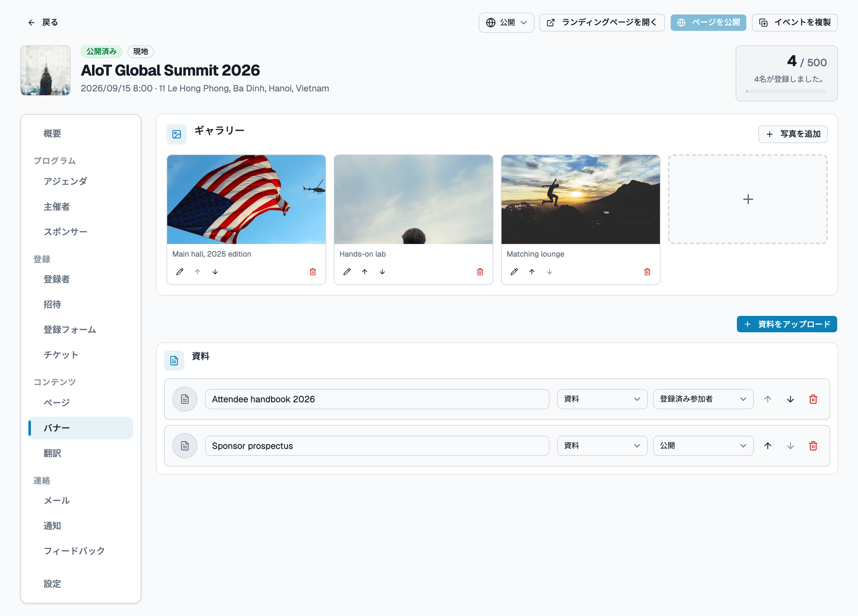
Task: Open ページ in sidebar
Action: tap(80, 402)
